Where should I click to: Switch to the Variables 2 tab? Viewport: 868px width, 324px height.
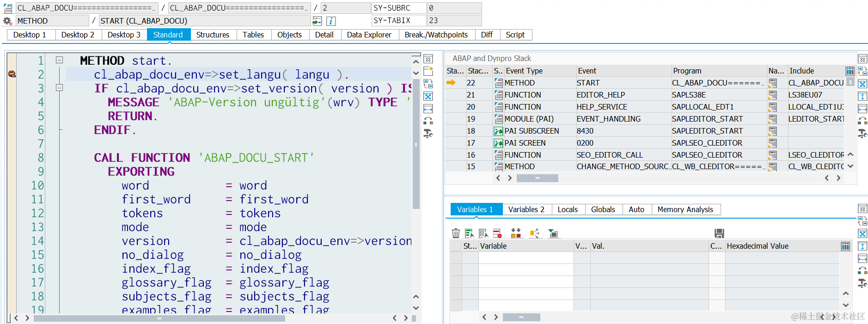[x=526, y=209]
